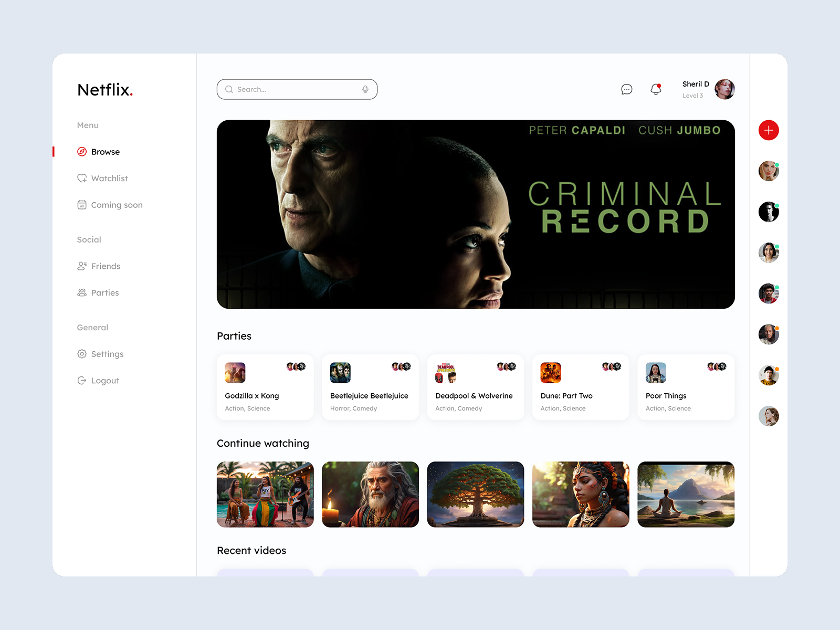Open the chat messages bubble icon
Viewport: 840px width, 630px height.
[626, 89]
